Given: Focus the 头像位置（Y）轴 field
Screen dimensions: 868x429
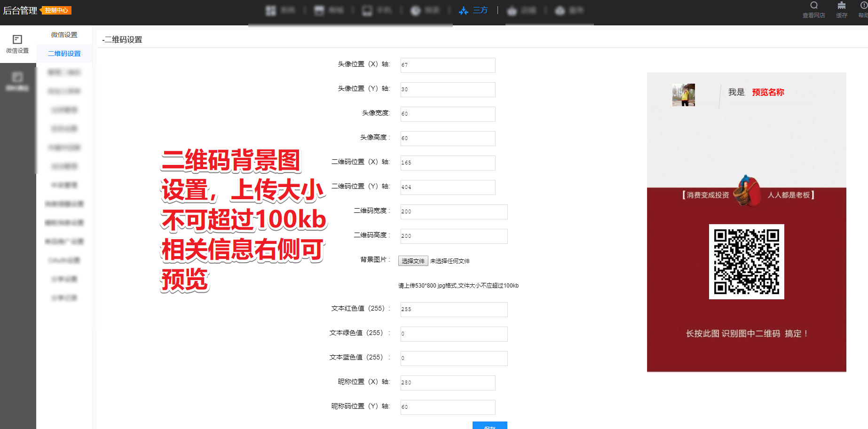Looking at the screenshot, I should [448, 90].
